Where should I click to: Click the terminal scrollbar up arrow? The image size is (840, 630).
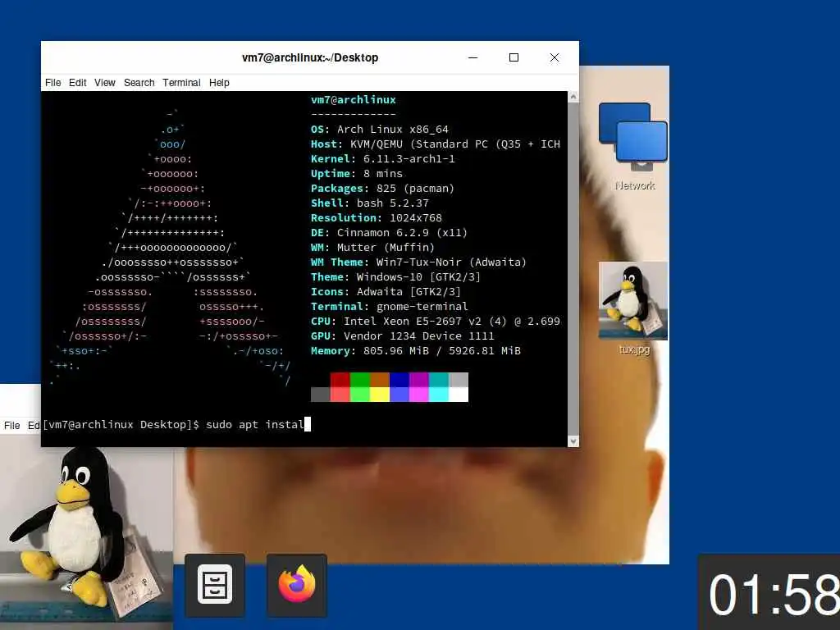coord(573,97)
